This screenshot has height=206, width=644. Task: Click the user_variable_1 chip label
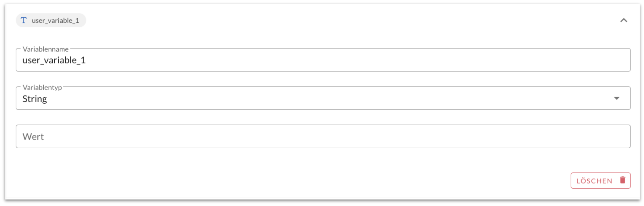click(55, 20)
